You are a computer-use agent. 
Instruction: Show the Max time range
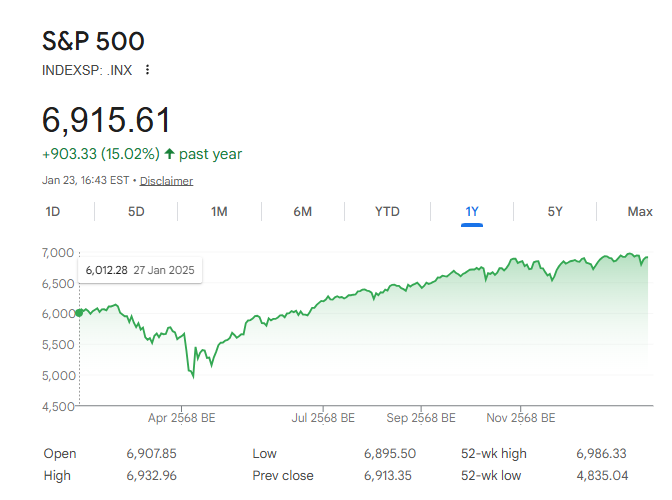640,211
